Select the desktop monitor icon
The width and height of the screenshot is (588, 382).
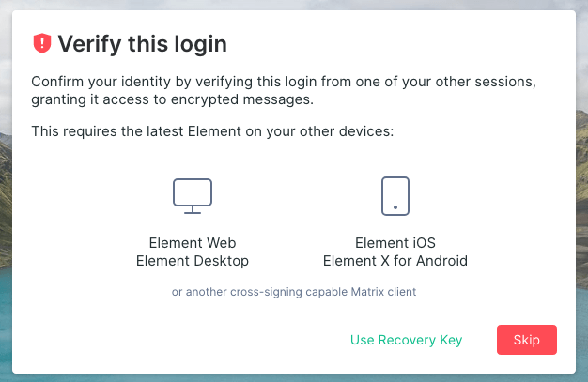[x=193, y=196]
